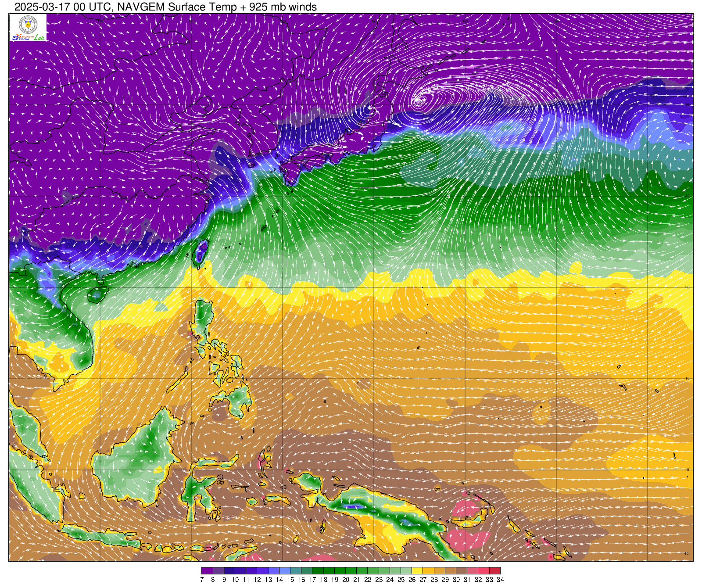Click the university seal emblem in logo
This screenshot has height=588, width=702.
click(x=28, y=25)
